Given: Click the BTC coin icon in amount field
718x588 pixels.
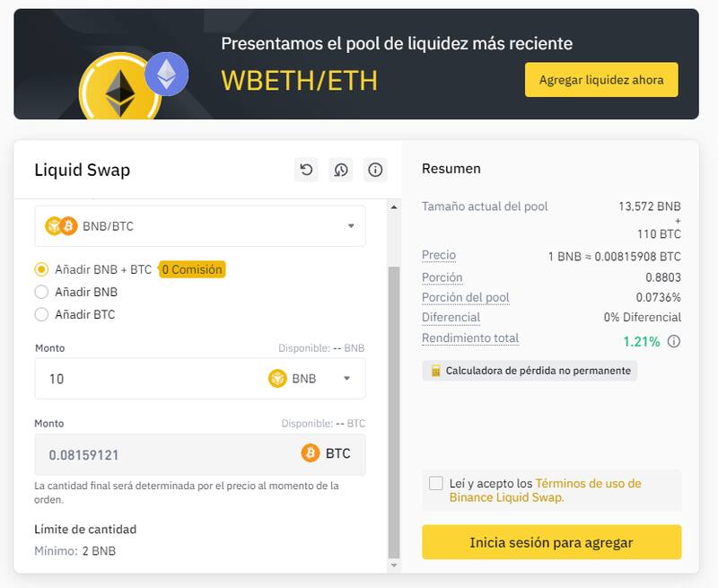Looking at the screenshot, I should click(311, 453).
